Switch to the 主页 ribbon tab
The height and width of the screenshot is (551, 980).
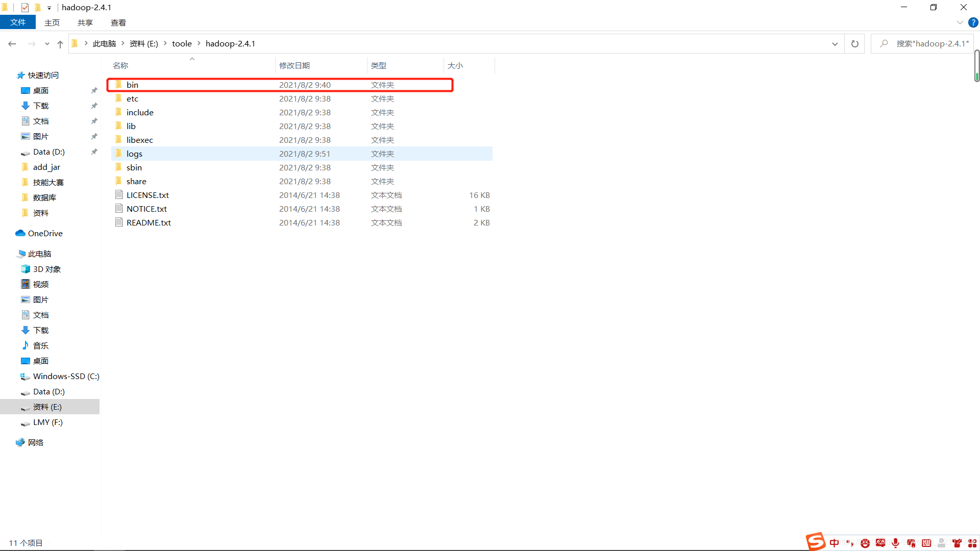point(52,22)
